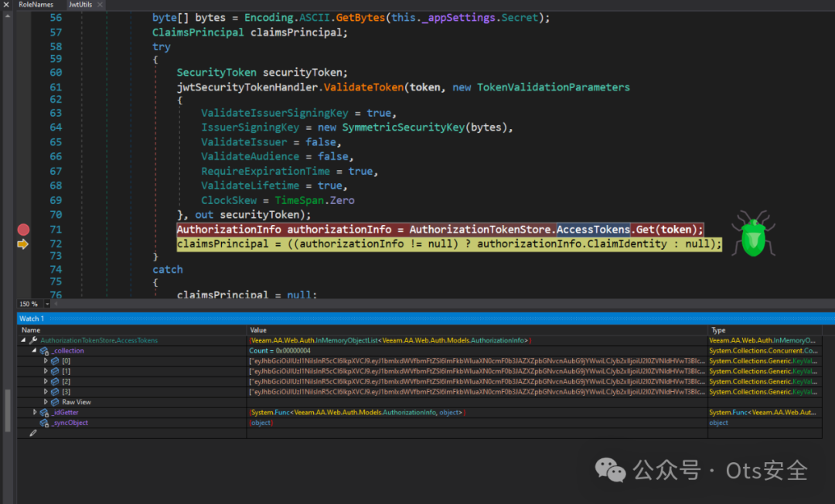This screenshot has width=835, height=504.
Task: Click the left-side vertical scrollbar thumb near the watch list
Action: point(8,410)
